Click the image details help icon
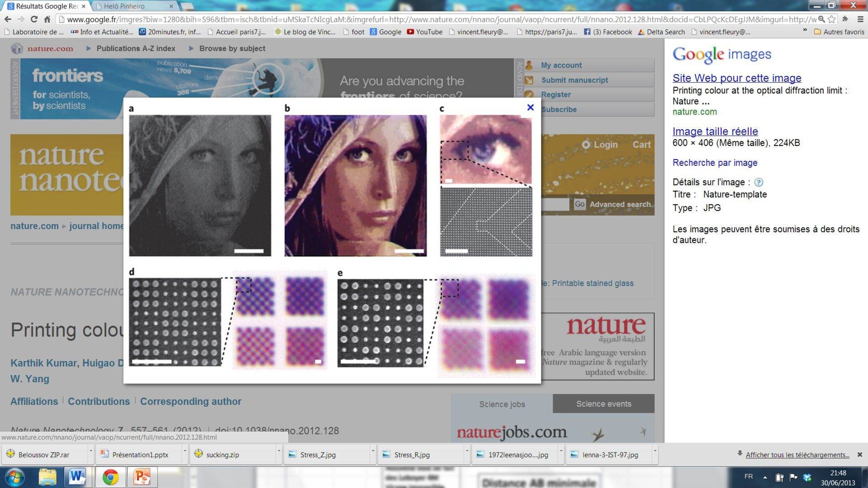 point(758,182)
